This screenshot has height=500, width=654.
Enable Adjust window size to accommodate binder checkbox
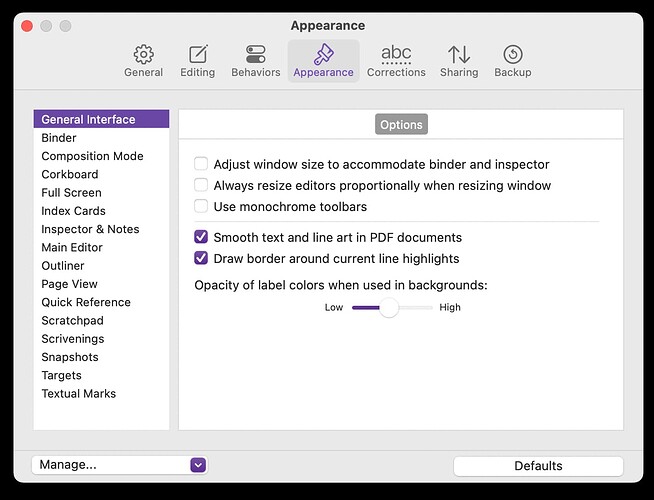(201, 164)
